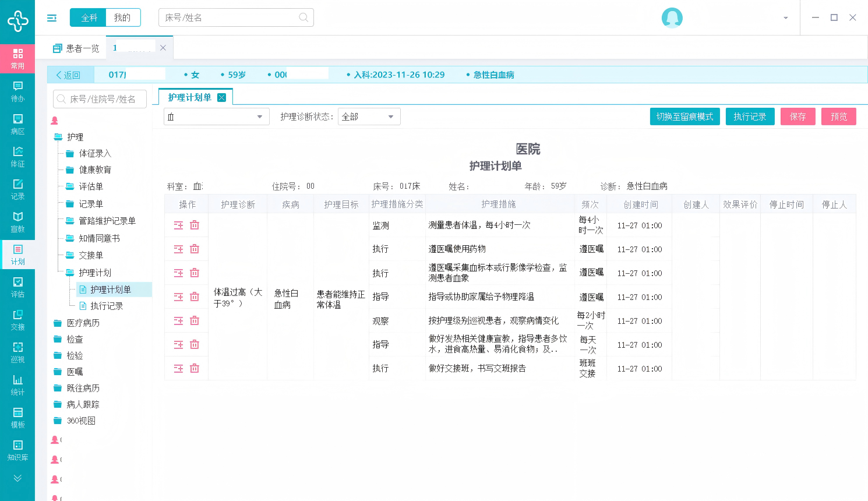
Task: Click delete icon for 测量患者体温 row
Action: coord(195,225)
